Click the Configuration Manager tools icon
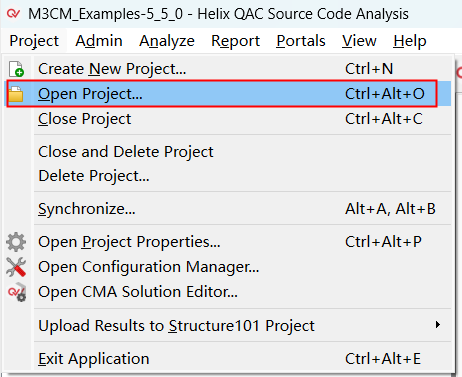 [x=16, y=267]
